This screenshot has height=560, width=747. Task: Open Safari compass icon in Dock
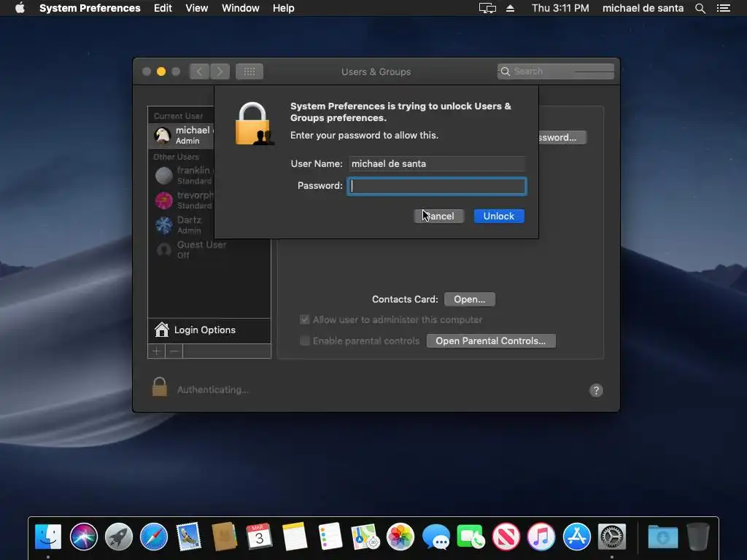point(154,537)
